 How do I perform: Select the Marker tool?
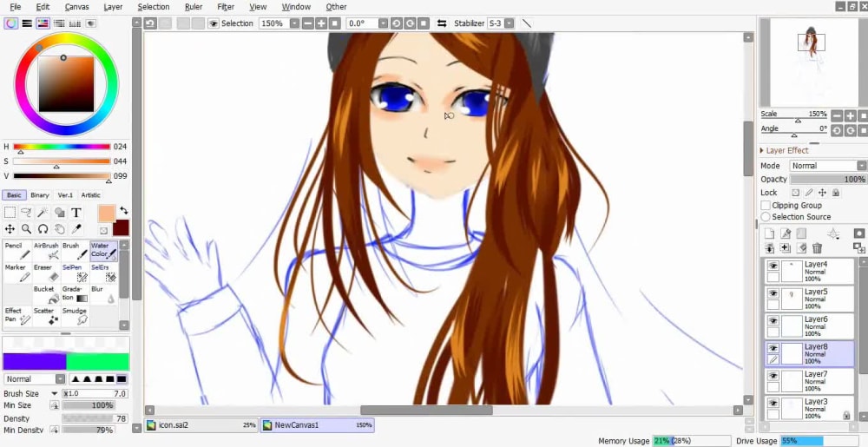tap(17, 273)
